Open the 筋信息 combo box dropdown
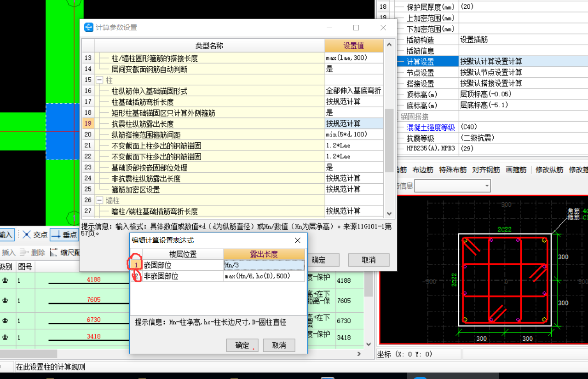 (x=486, y=186)
